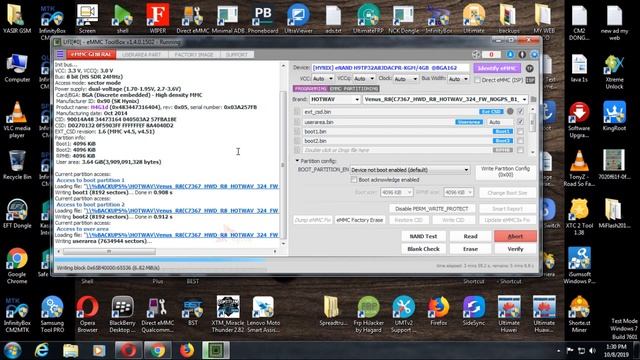This screenshot has width=640, height=360.
Task: Click the row handle icon of userarea.bin
Action: pos(297,122)
